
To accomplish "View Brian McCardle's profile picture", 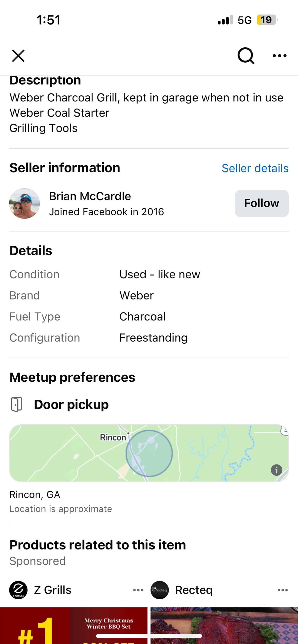I will pyautogui.click(x=25, y=204).
